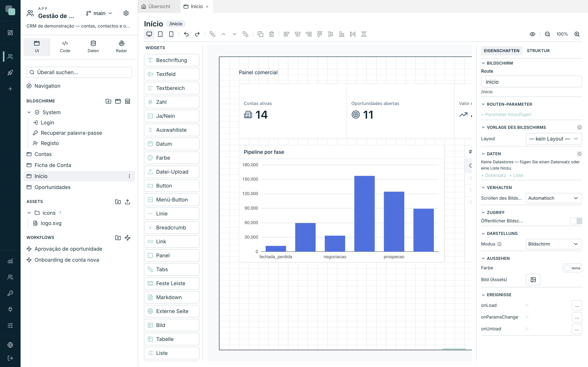Click the onLoad binding checkbox
This screenshot has height=367, width=588.
tap(527, 305)
